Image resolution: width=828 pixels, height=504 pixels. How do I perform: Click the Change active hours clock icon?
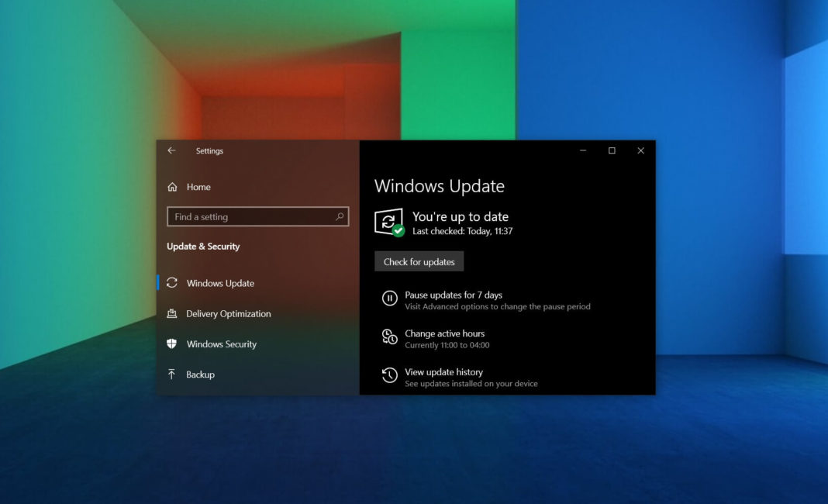click(388, 337)
